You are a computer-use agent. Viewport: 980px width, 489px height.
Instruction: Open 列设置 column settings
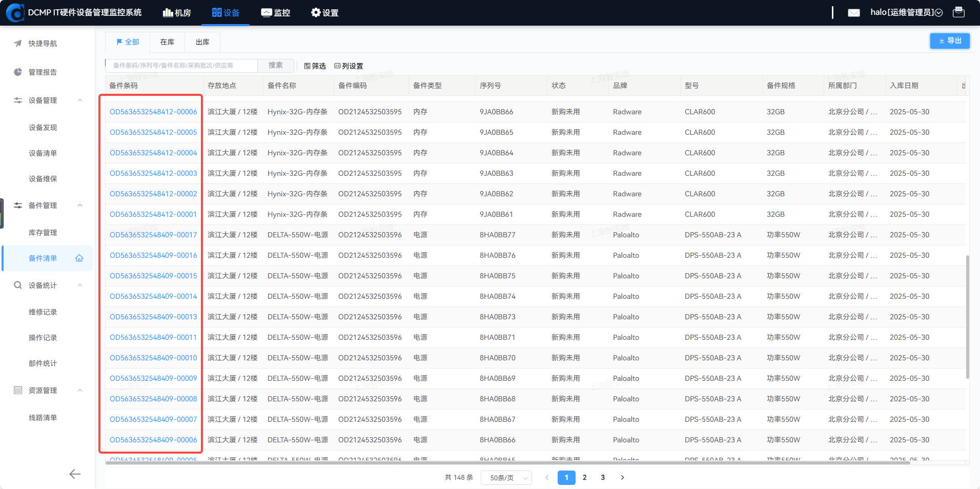pyautogui.click(x=349, y=66)
